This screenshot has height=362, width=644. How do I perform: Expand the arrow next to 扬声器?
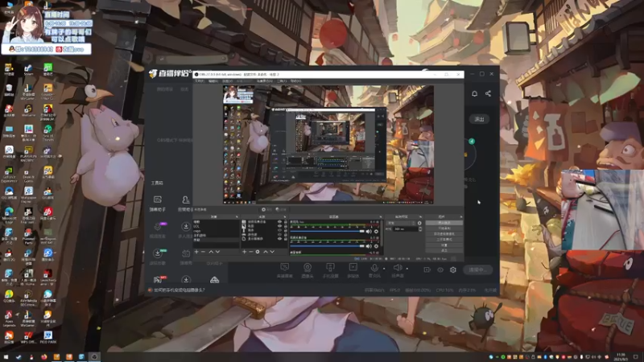pyautogui.click(x=407, y=269)
